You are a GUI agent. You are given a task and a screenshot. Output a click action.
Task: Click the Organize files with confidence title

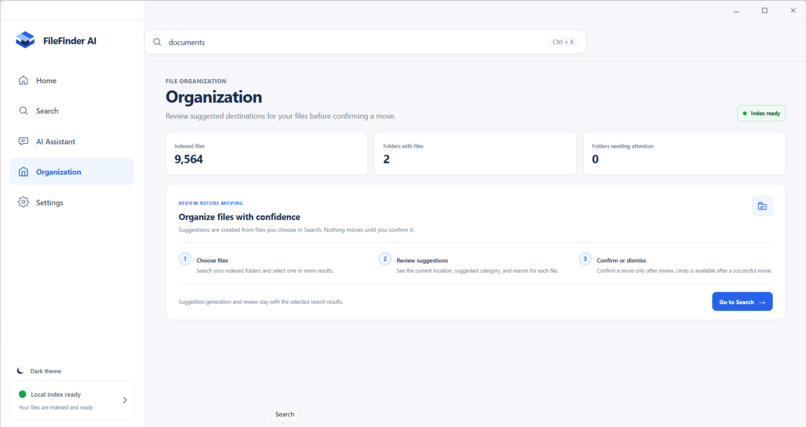pos(240,217)
